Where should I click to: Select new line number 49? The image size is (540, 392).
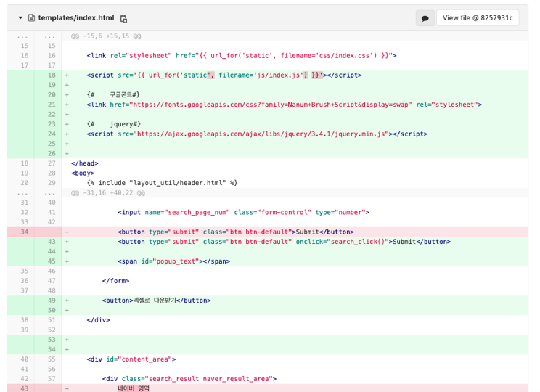pyautogui.click(x=52, y=301)
